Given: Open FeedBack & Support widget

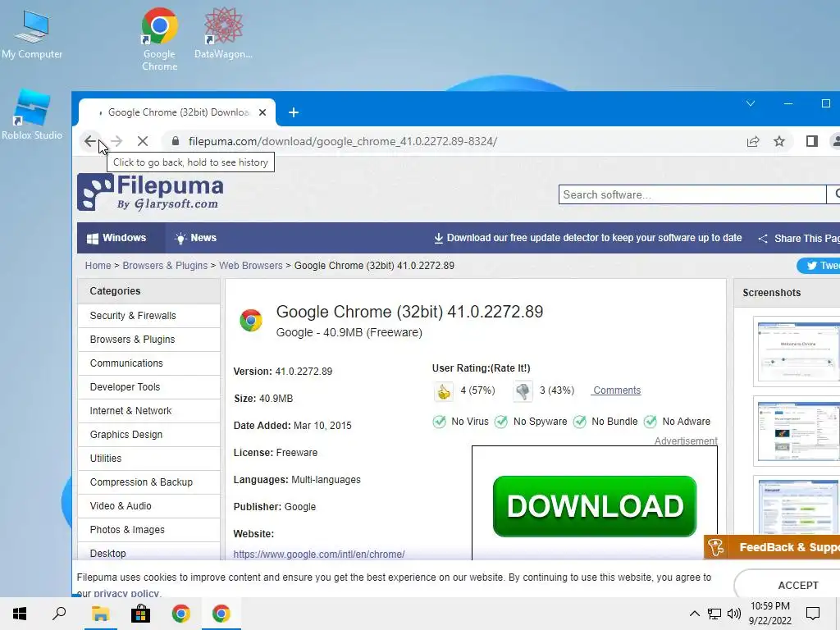Looking at the screenshot, I should [x=772, y=547].
